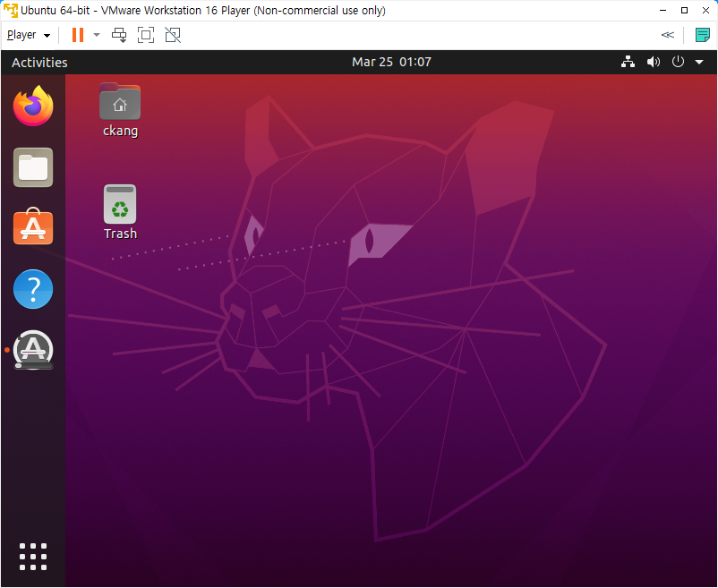Open the Player menu

point(29,35)
